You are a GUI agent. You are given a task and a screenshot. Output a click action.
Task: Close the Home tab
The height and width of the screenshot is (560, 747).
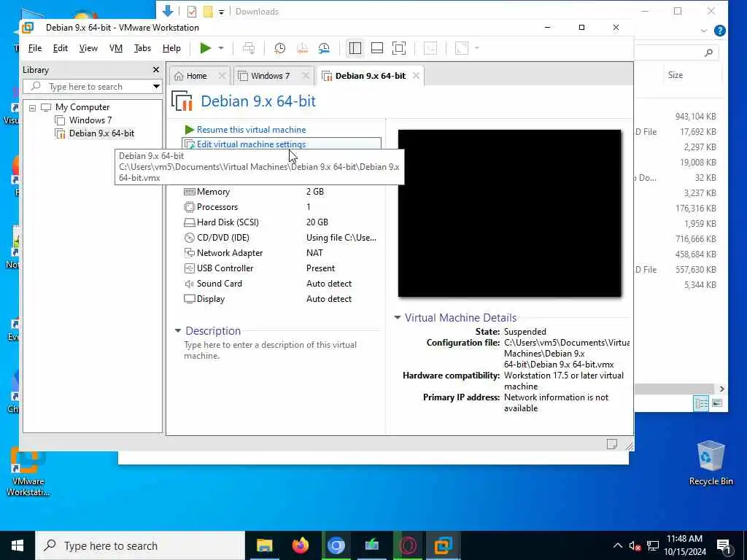(222, 76)
